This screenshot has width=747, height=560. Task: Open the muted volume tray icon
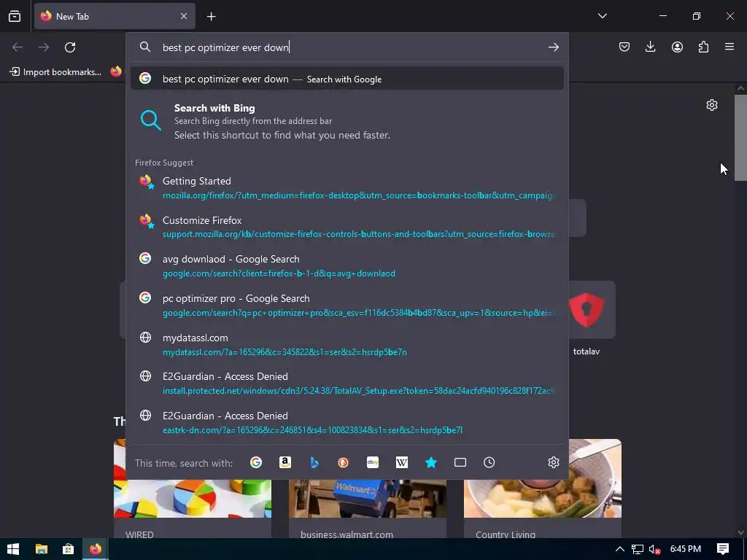654,549
